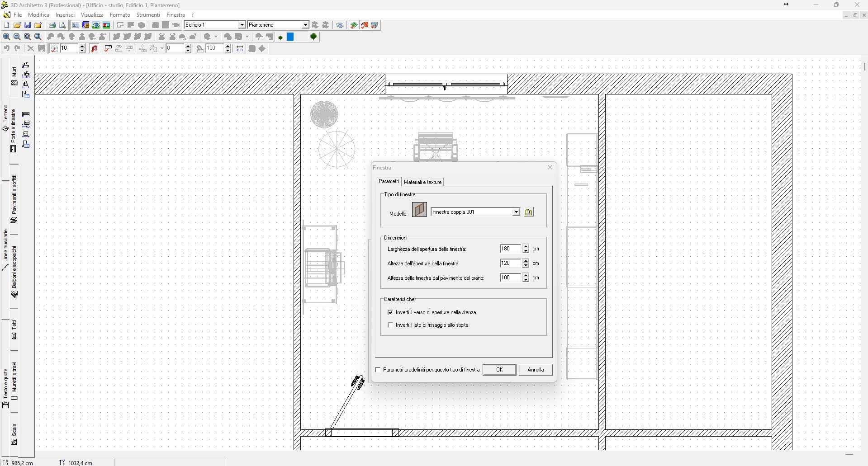Click the grid spacing input field
The image size is (868, 466).
click(x=69, y=49)
